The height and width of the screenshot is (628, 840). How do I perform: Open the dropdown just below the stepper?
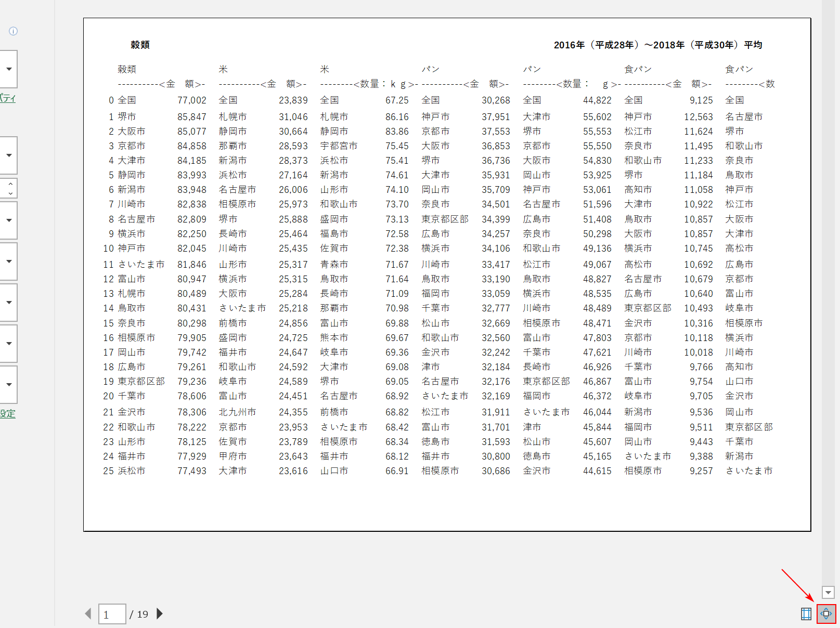pyautogui.click(x=8, y=220)
